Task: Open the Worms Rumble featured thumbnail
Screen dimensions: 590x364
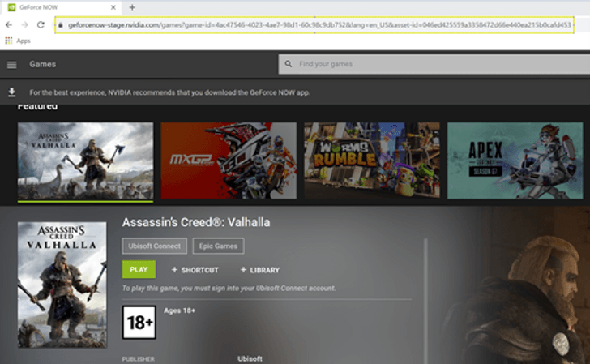Action: (372, 161)
